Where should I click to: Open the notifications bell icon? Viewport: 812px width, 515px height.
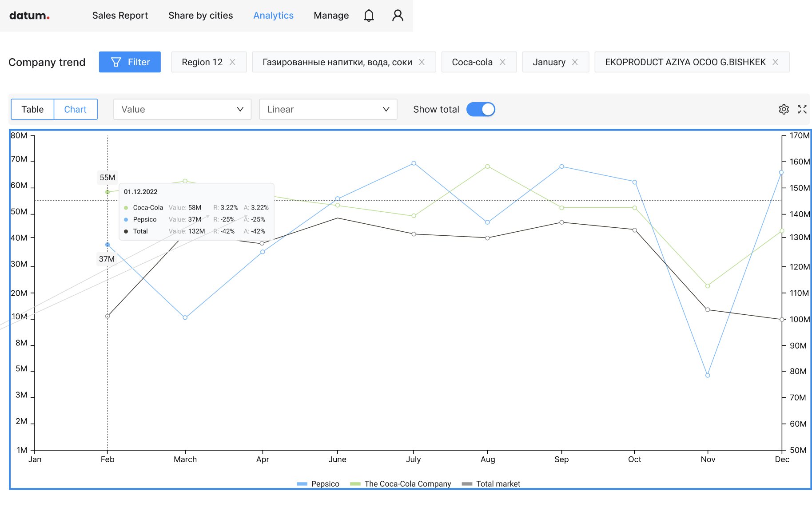coord(369,16)
